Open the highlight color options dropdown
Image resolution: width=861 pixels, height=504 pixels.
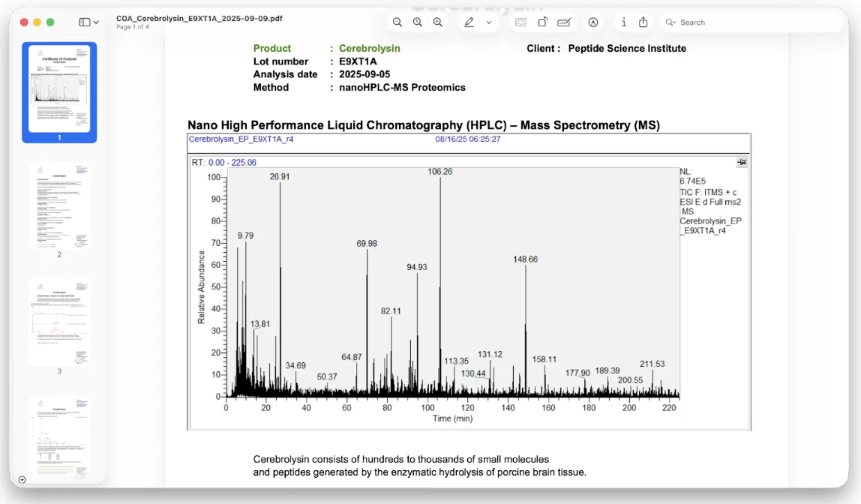pyautogui.click(x=489, y=22)
